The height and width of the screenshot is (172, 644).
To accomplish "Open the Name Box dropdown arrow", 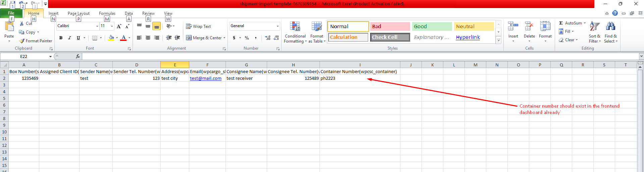I will 50,57.
